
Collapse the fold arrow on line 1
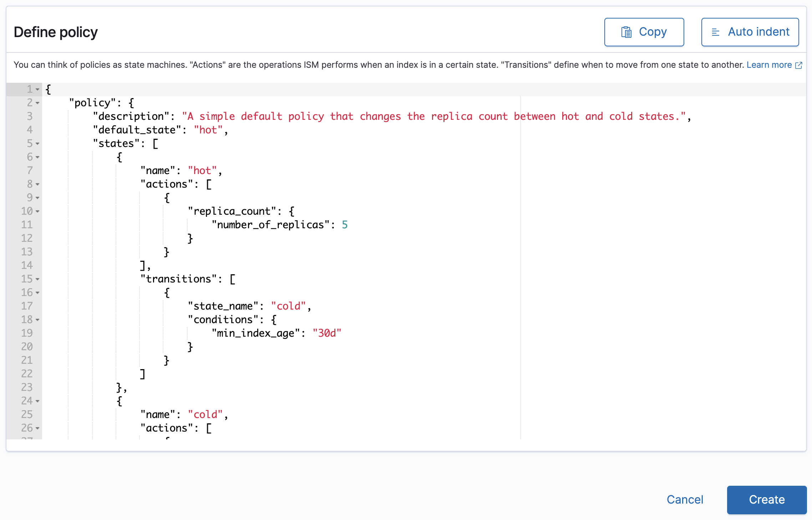(37, 90)
